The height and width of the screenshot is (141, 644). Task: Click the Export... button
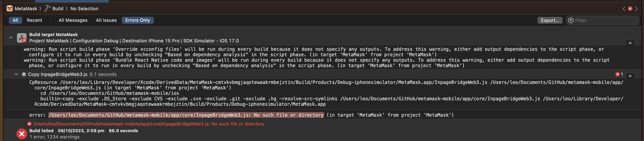point(550,20)
